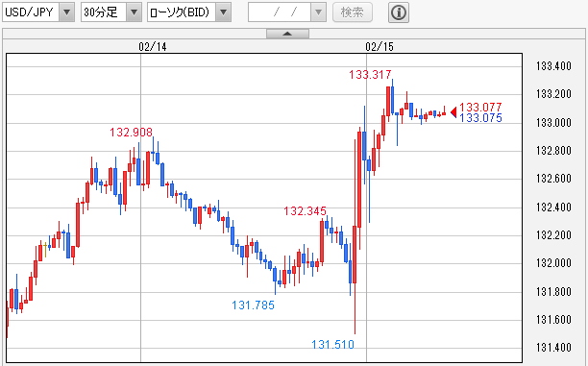Click the current price 133.077 in red
Viewport: 588px width, 366px height.
coord(480,108)
